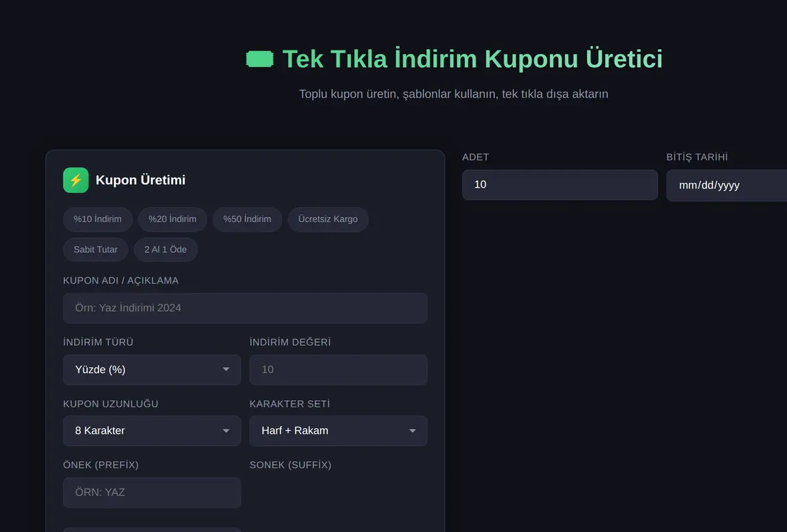
Task: Click the Bitiş Tarihi label
Action: tap(697, 157)
